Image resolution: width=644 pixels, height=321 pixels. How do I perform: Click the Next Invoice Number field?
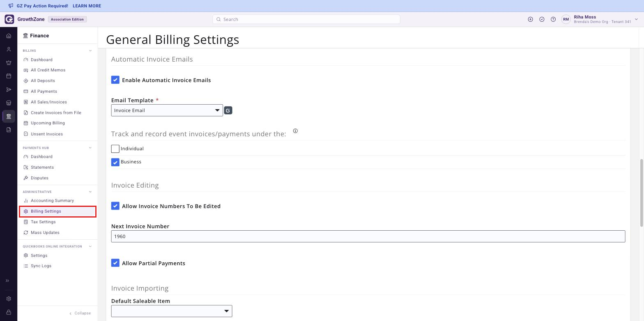click(x=368, y=236)
